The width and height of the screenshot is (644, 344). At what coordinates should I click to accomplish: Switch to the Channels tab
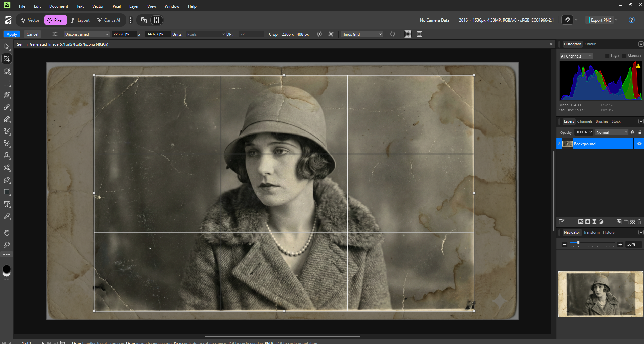585,121
